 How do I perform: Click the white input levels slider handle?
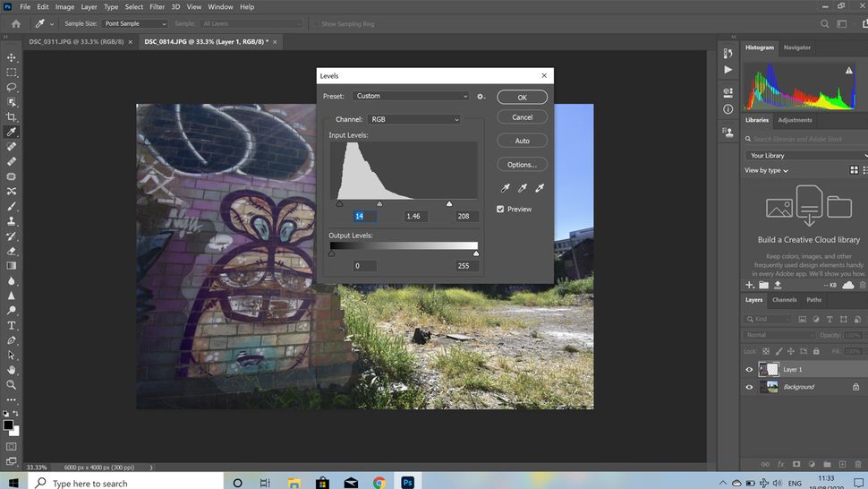tap(449, 204)
